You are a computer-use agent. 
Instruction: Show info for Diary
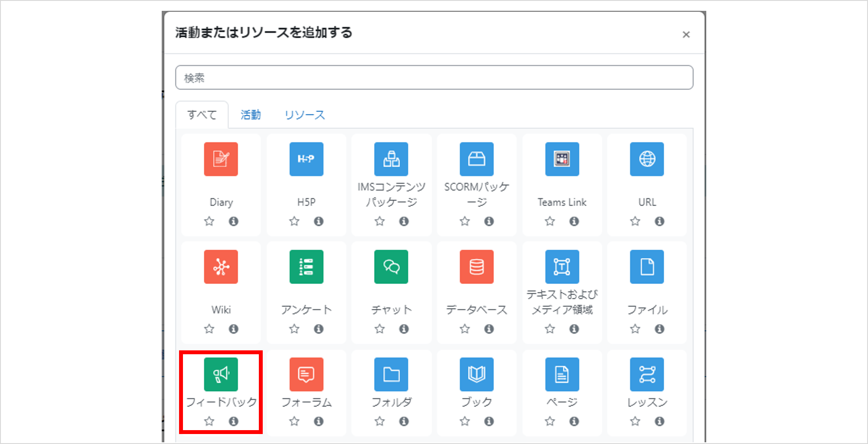click(x=234, y=221)
